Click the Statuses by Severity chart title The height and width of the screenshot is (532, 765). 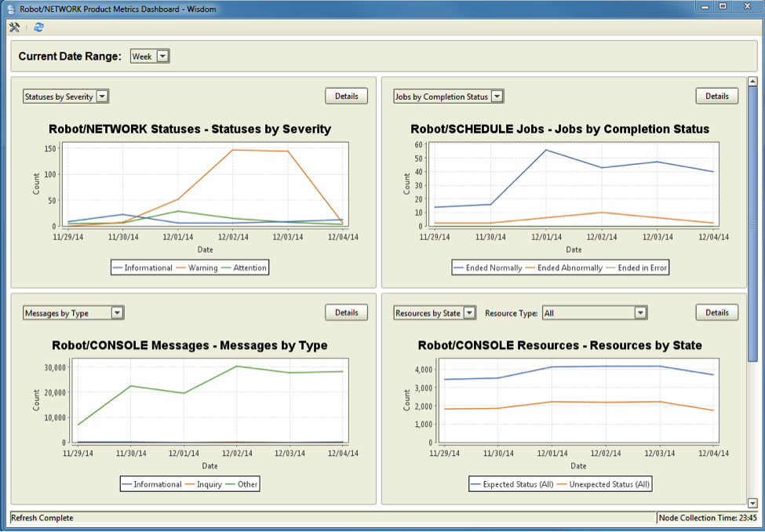pyautogui.click(x=190, y=129)
